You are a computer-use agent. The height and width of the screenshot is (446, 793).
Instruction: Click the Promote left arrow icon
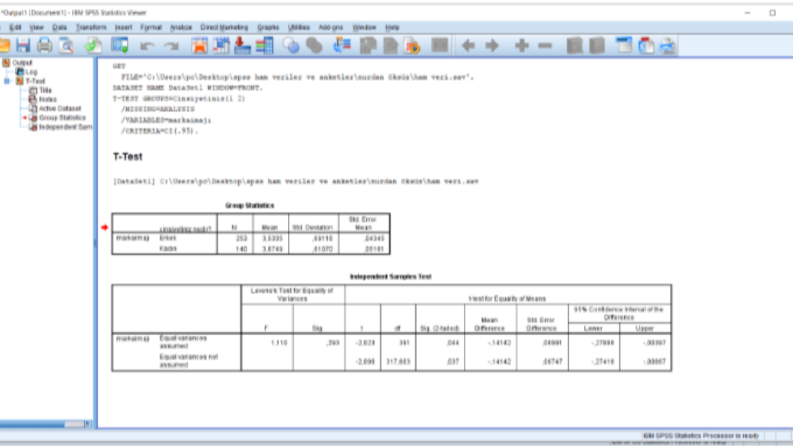tap(468, 46)
